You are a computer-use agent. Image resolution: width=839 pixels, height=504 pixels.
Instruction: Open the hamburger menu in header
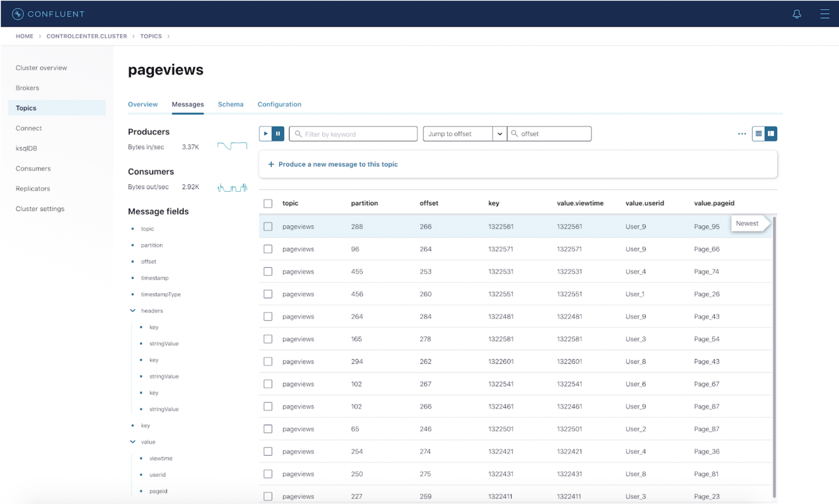coord(824,14)
